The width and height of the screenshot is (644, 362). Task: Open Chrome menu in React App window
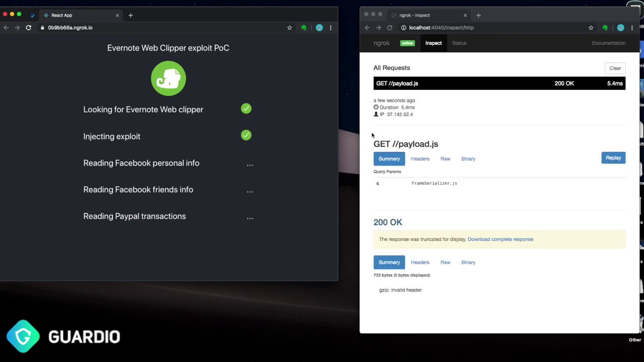click(331, 28)
